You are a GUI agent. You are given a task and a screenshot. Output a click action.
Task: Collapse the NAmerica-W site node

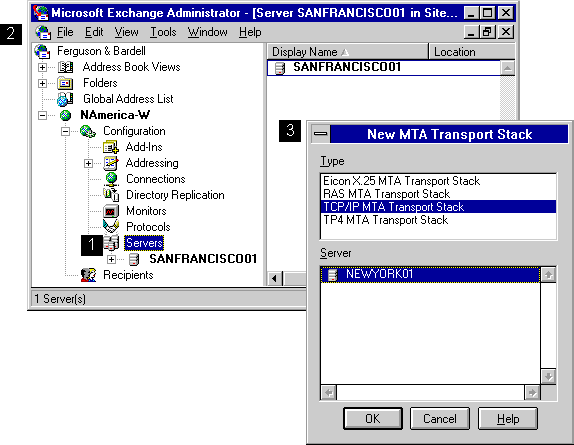point(42,116)
